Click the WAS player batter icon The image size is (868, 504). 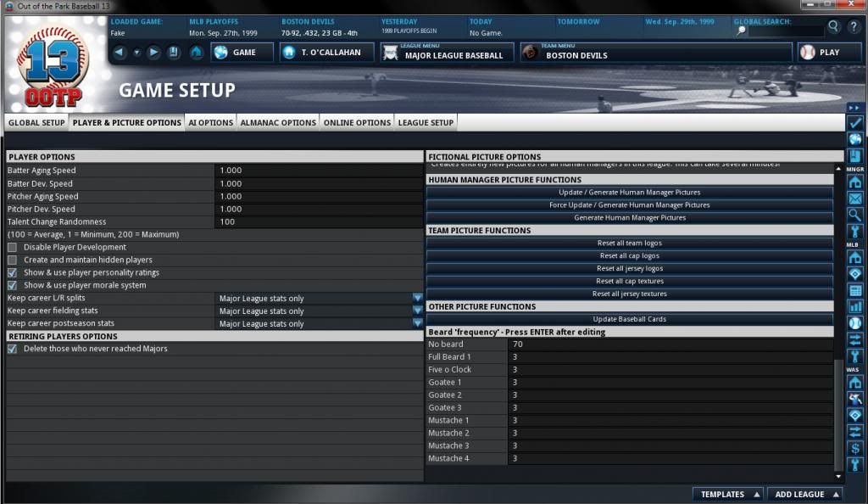tap(855, 399)
